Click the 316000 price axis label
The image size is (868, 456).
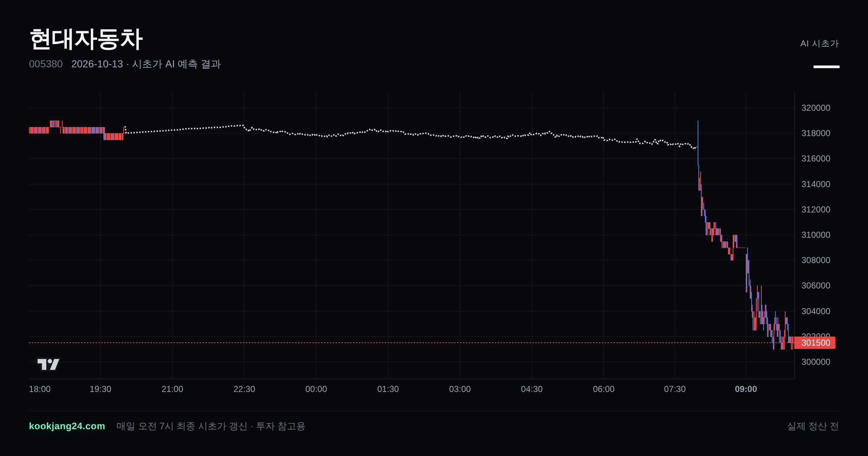click(816, 159)
